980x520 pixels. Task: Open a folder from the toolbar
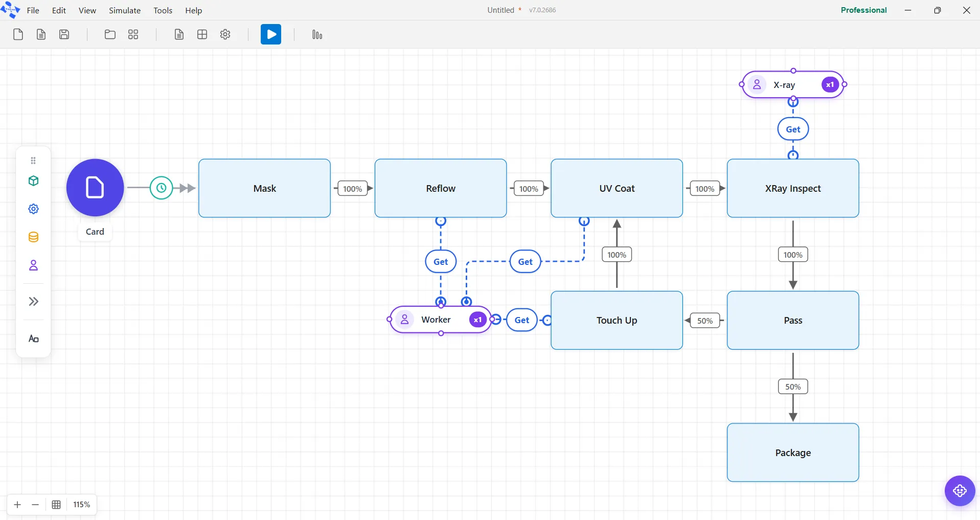point(110,34)
